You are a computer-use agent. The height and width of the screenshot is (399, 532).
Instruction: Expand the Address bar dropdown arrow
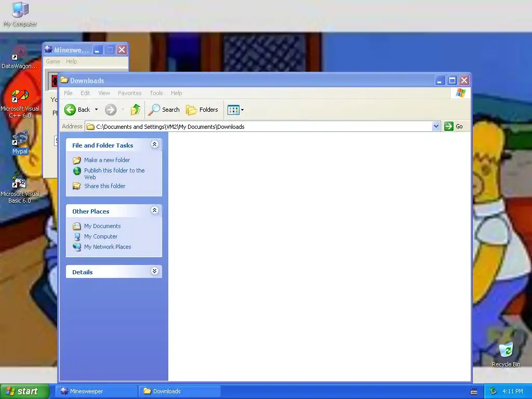point(436,126)
